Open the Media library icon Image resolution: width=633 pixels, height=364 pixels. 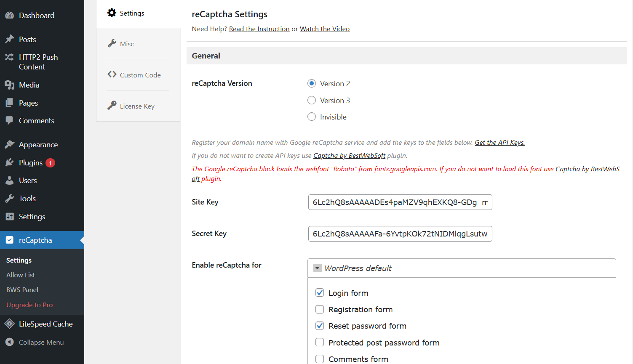click(x=10, y=85)
